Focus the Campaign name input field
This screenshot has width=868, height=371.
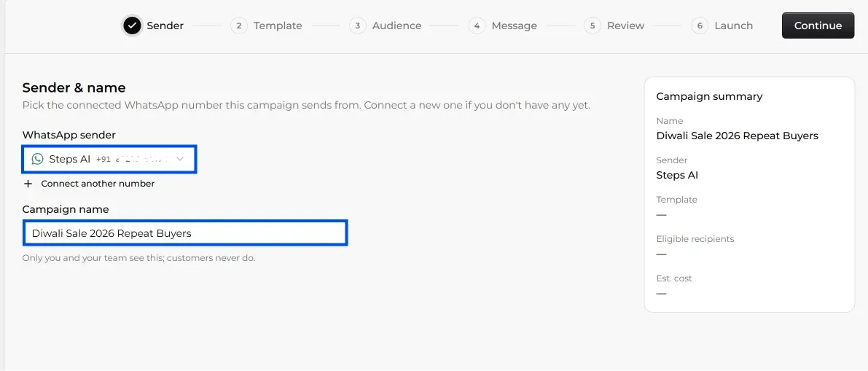coord(185,233)
